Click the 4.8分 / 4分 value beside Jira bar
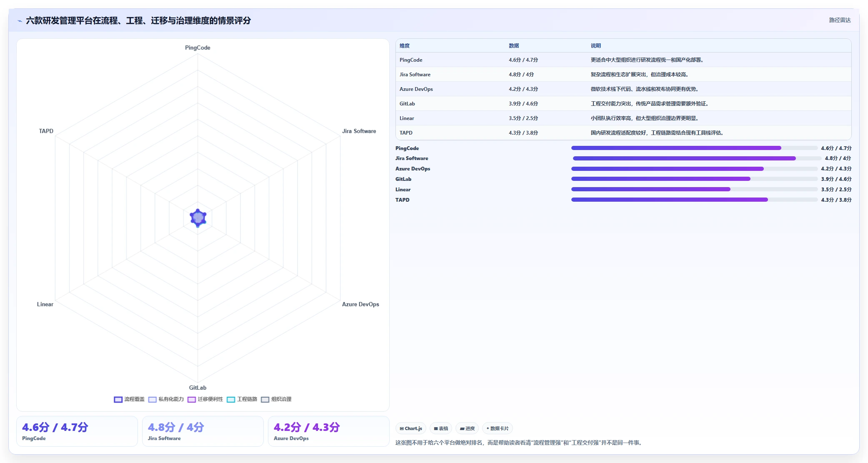The width and height of the screenshot is (868, 463). [838, 158]
